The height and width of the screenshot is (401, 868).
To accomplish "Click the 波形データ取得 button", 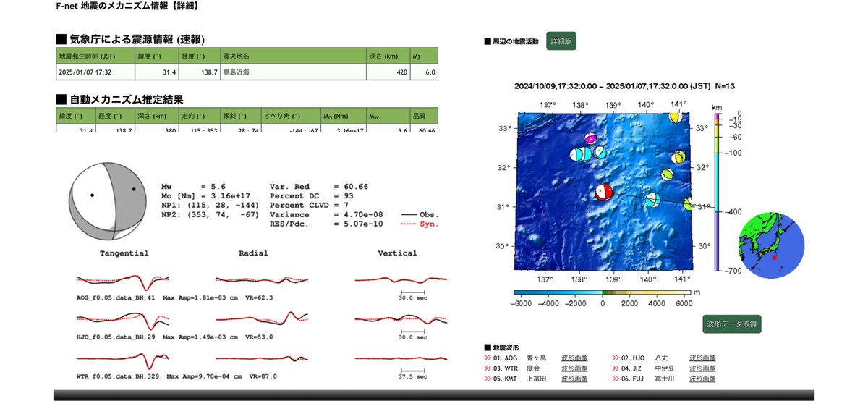I will click(732, 324).
